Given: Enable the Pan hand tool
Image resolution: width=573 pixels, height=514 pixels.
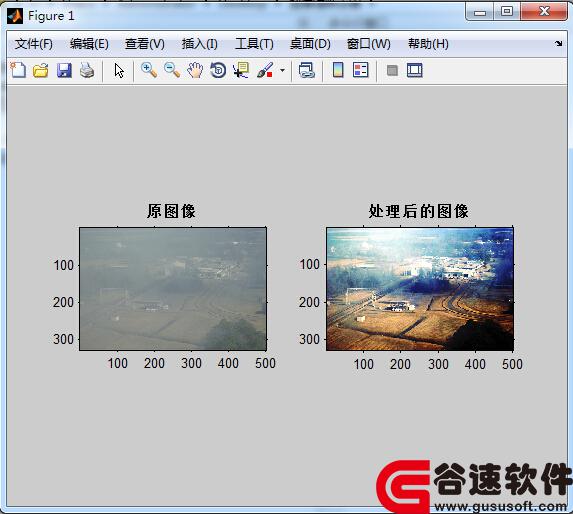Looking at the screenshot, I should point(195,70).
